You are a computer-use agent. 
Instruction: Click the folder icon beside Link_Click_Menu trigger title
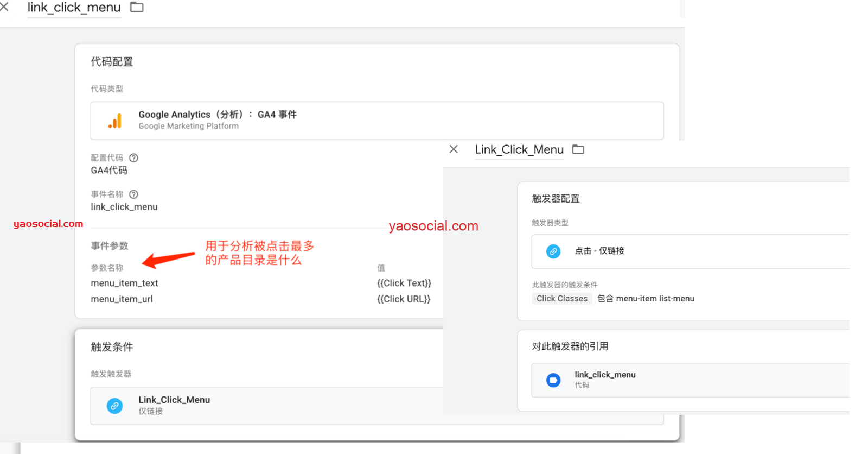[578, 149]
